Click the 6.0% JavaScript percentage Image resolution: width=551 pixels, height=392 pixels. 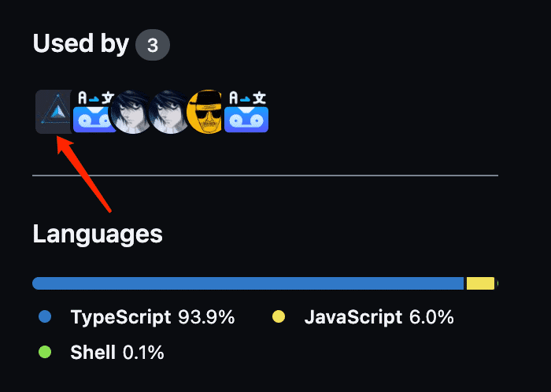pos(431,317)
